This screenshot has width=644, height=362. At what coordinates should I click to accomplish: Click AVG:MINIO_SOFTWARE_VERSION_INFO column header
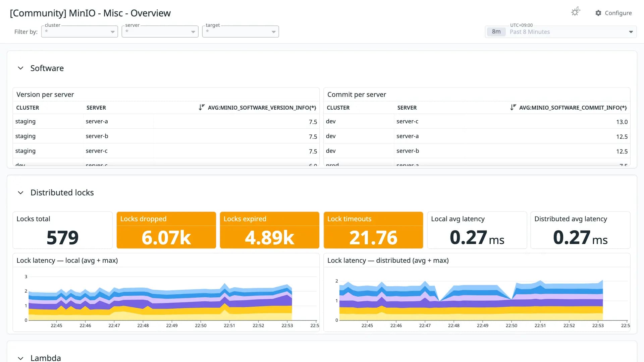(x=262, y=108)
